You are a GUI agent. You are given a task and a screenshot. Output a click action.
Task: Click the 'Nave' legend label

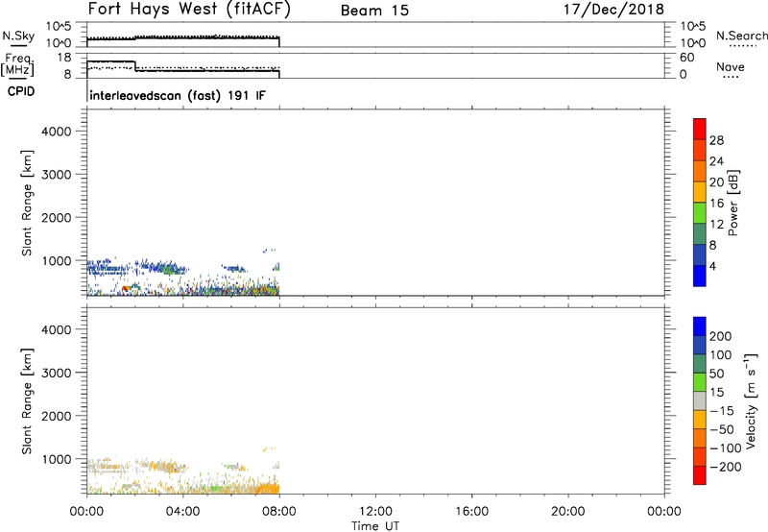(x=731, y=67)
